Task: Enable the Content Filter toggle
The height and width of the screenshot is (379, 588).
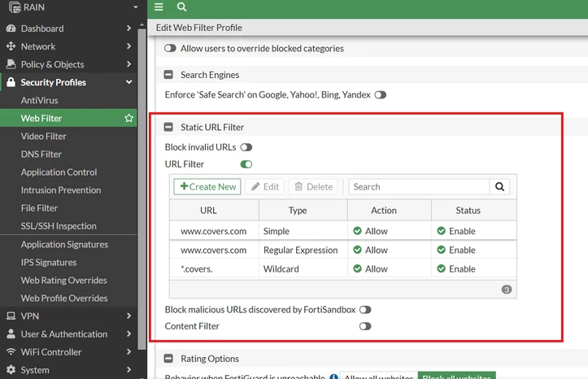Action: (x=365, y=326)
